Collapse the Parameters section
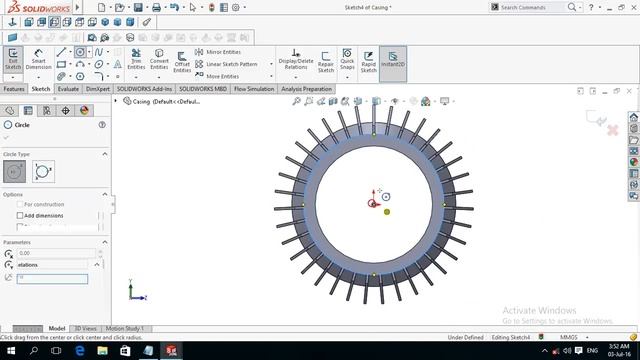Viewport: 640px width, 360px height. [x=105, y=242]
